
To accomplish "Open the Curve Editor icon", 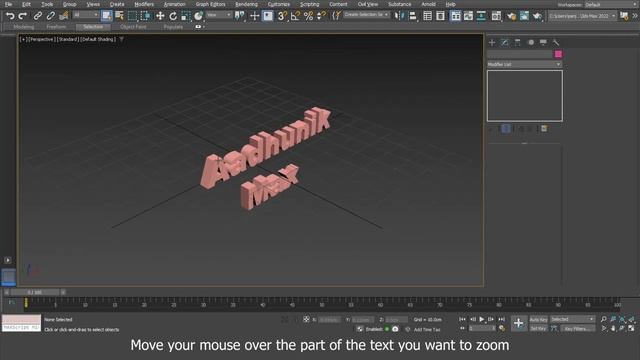I will click(x=468, y=16).
